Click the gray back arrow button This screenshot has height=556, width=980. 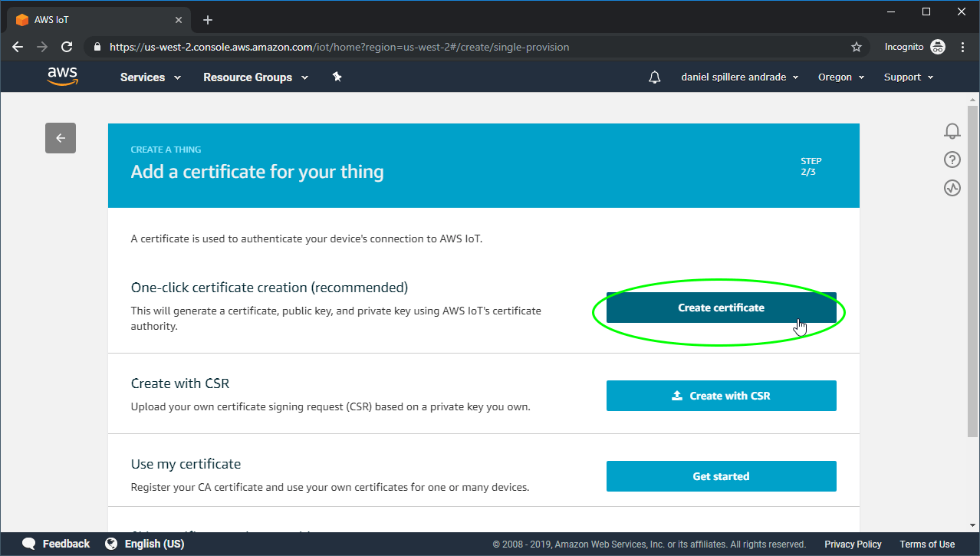[61, 138]
